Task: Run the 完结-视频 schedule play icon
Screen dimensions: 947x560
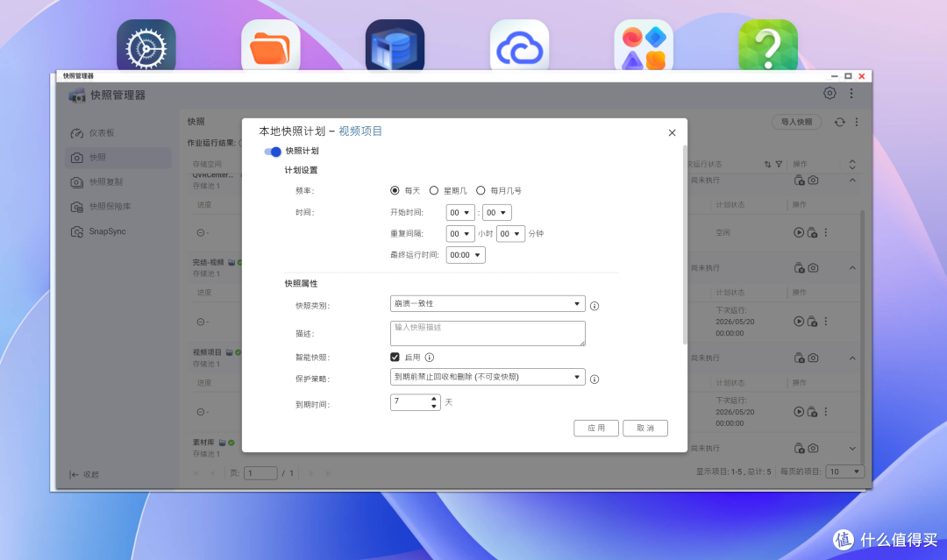Action: [799, 321]
